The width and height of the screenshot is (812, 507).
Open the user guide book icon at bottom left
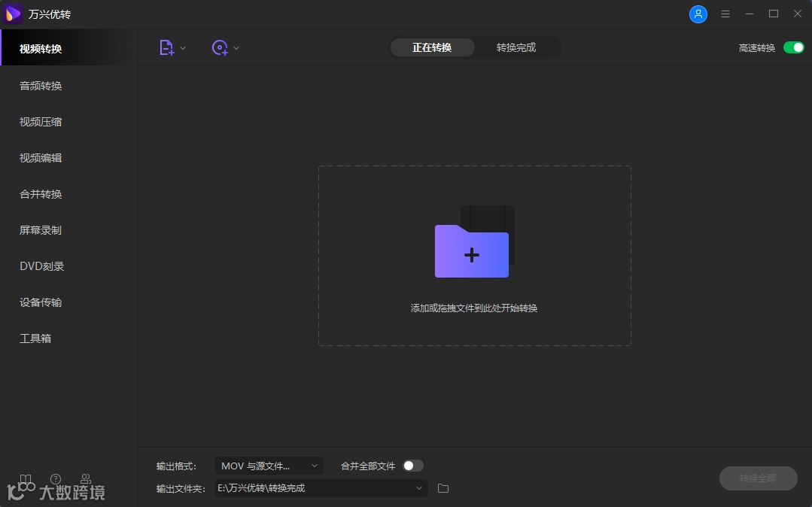[26, 478]
